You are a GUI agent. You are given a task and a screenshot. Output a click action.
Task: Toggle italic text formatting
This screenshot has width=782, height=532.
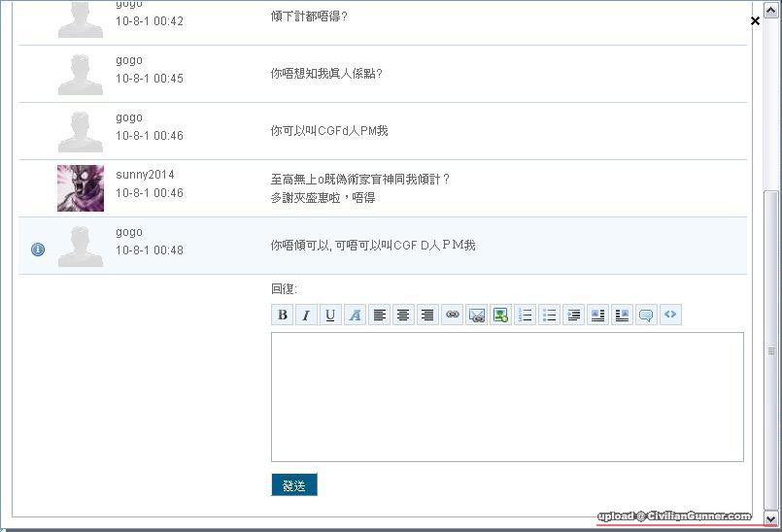[306, 315]
